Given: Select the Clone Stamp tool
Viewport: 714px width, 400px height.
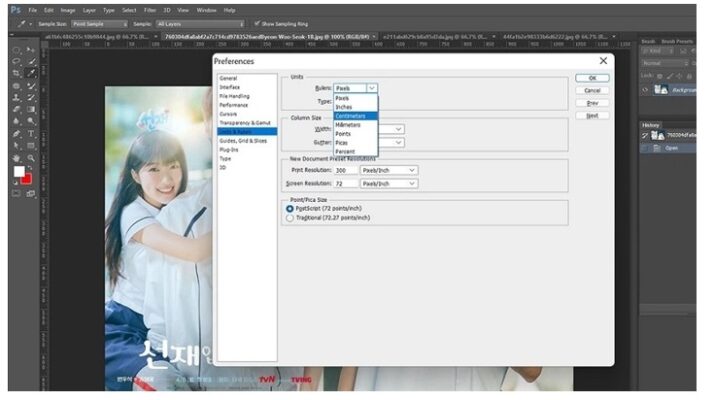Looking at the screenshot, I should click(x=17, y=97).
